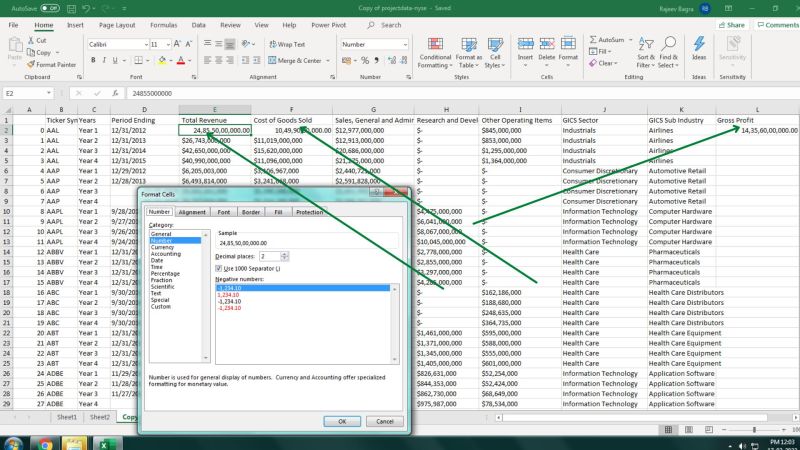Viewport: 800px width, 450px height.
Task: Open the Number format dropdown
Action: [x=405, y=44]
